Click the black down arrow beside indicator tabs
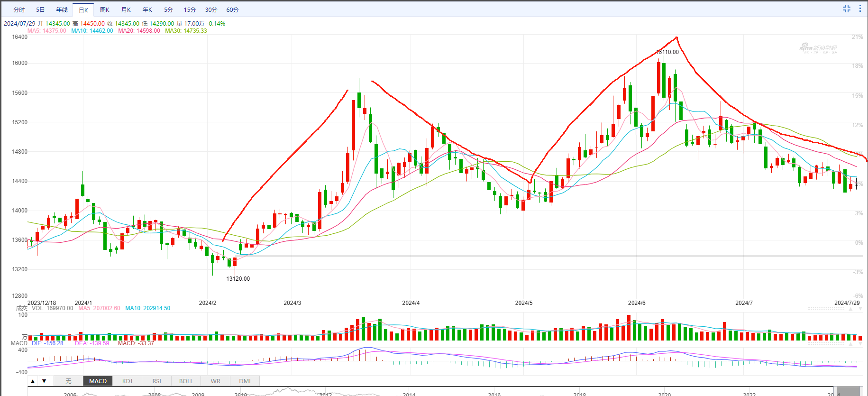Viewport: 868px width, 396px height. 44,381
